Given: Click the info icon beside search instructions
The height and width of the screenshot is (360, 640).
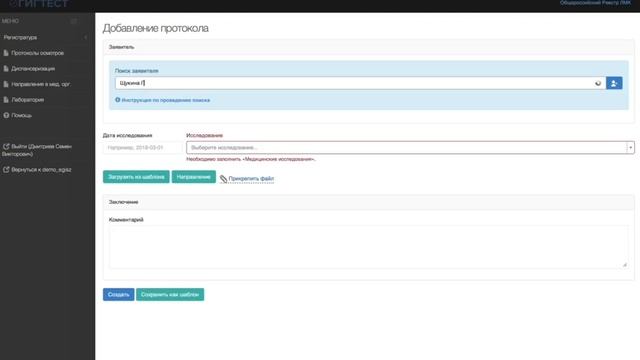Looking at the screenshot, I should coord(118,100).
